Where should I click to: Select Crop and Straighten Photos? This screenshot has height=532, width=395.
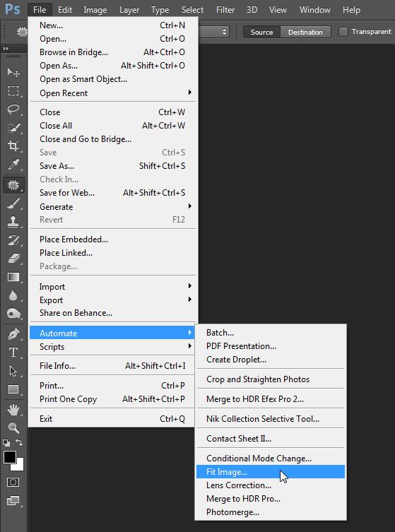[271, 379]
